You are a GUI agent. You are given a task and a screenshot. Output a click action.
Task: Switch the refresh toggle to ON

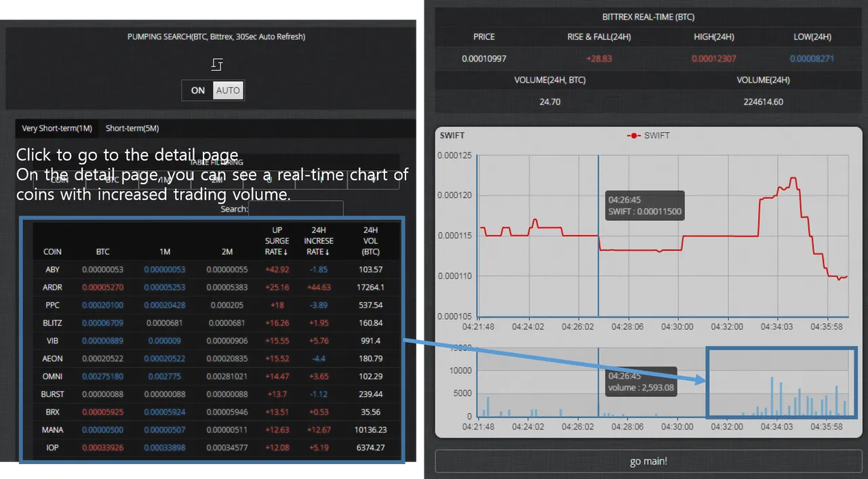click(197, 91)
